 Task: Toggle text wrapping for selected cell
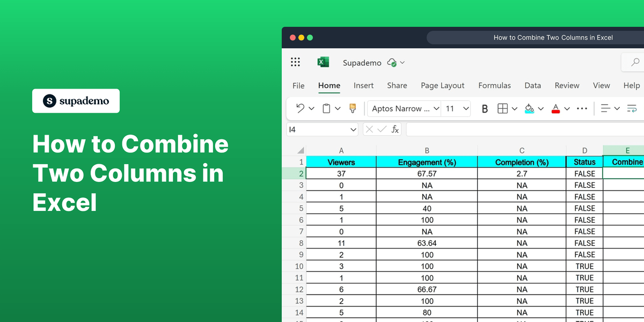[632, 108]
